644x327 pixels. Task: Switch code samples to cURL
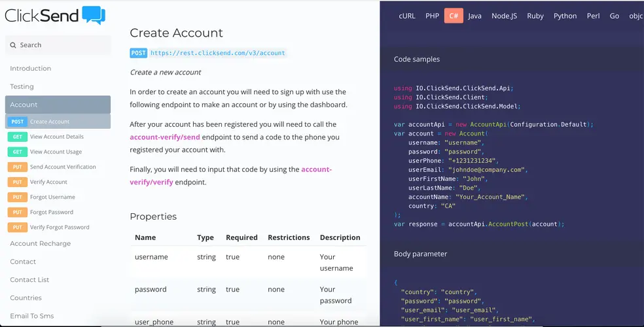pyautogui.click(x=407, y=16)
